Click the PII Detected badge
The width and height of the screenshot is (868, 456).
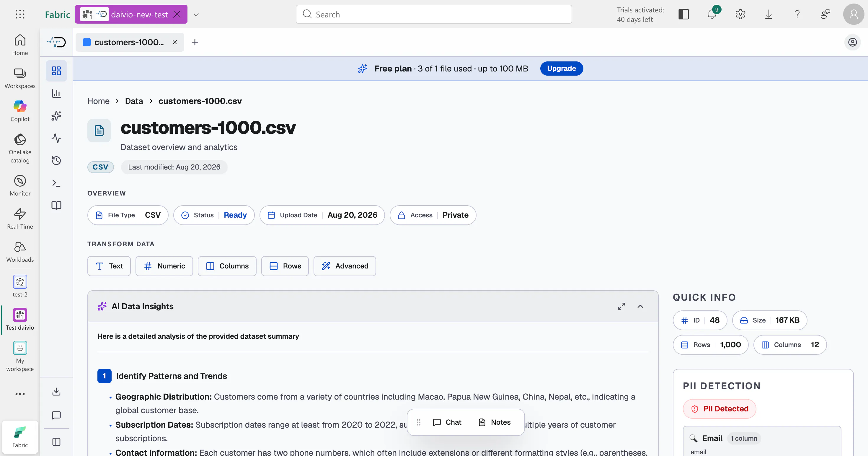pos(719,408)
